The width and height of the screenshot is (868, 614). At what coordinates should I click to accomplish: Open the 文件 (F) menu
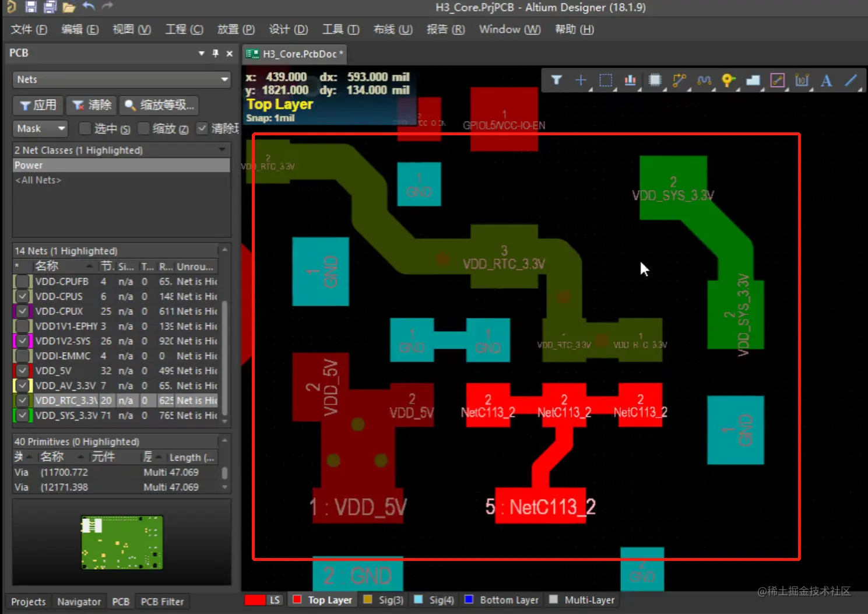29,29
